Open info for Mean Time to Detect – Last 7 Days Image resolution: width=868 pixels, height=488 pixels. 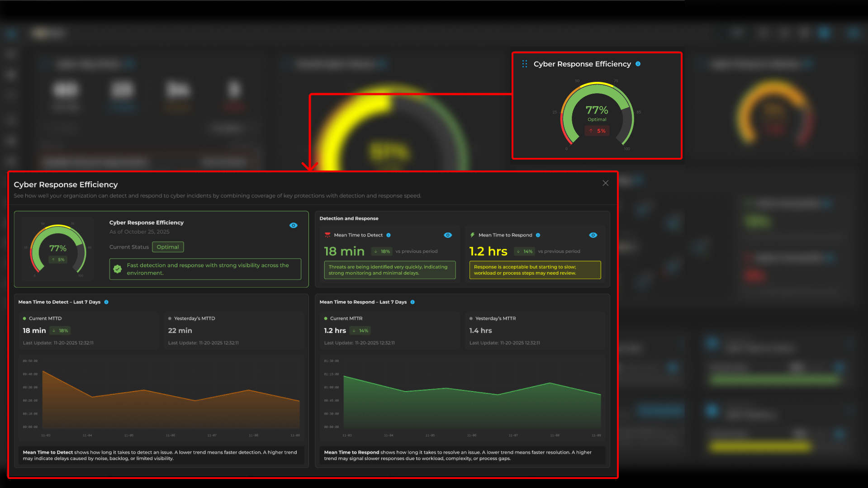[106, 302]
